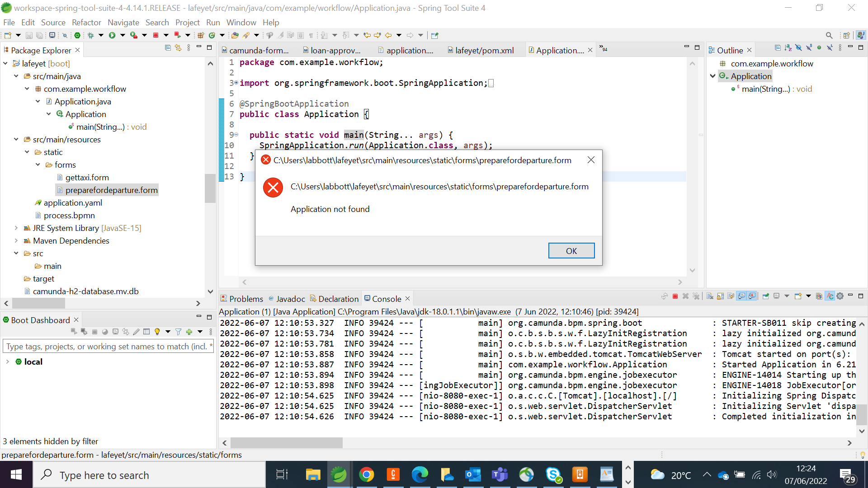The width and height of the screenshot is (868, 488).
Task: Pin the console with the pushpin icon
Action: click(765, 296)
